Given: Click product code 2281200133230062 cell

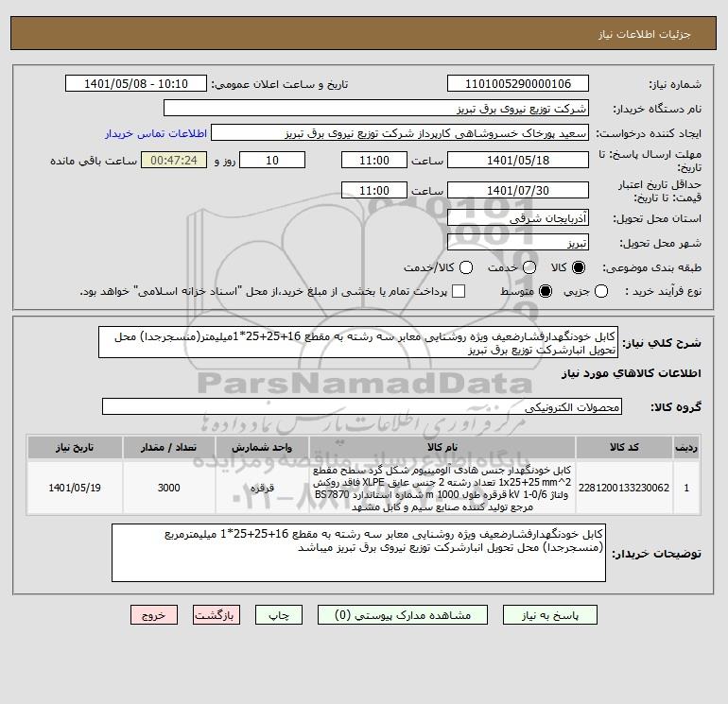Looking at the screenshot, I should click(x=624, y=488).
